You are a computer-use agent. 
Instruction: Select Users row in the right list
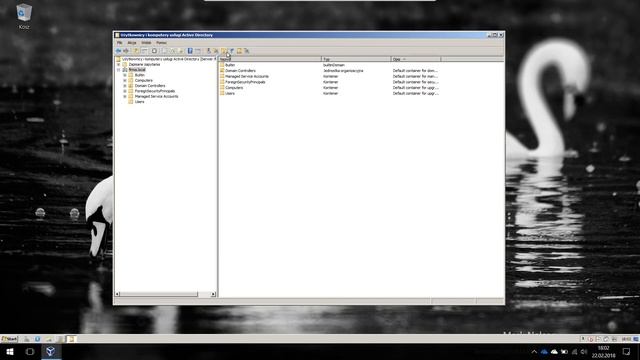[230, 93]
